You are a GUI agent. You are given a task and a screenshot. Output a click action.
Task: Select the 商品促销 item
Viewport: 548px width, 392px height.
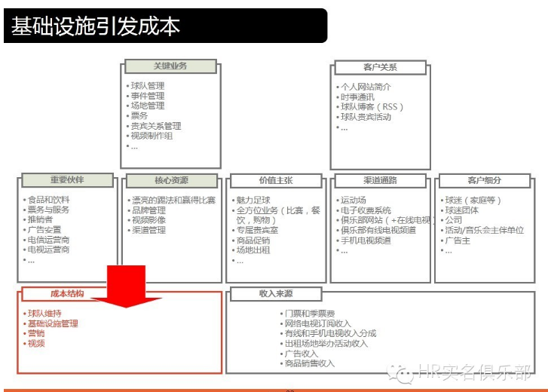pyautogui.click(x=253, y=240)
